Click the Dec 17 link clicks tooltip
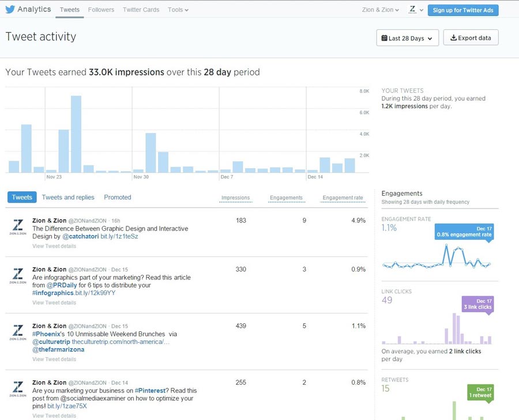The image size is (519, 420). click(477, 304)
